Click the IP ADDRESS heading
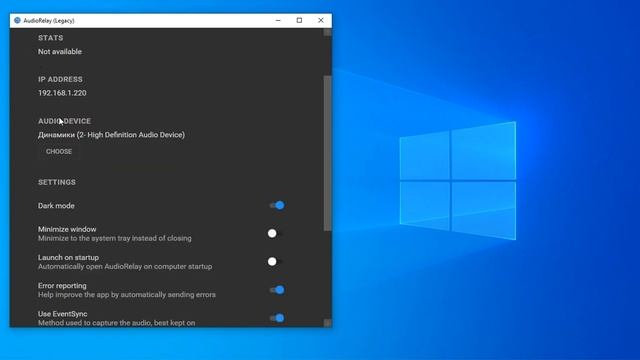The height and width of the screenshot is (360, 640). click(x=60, y=79)
